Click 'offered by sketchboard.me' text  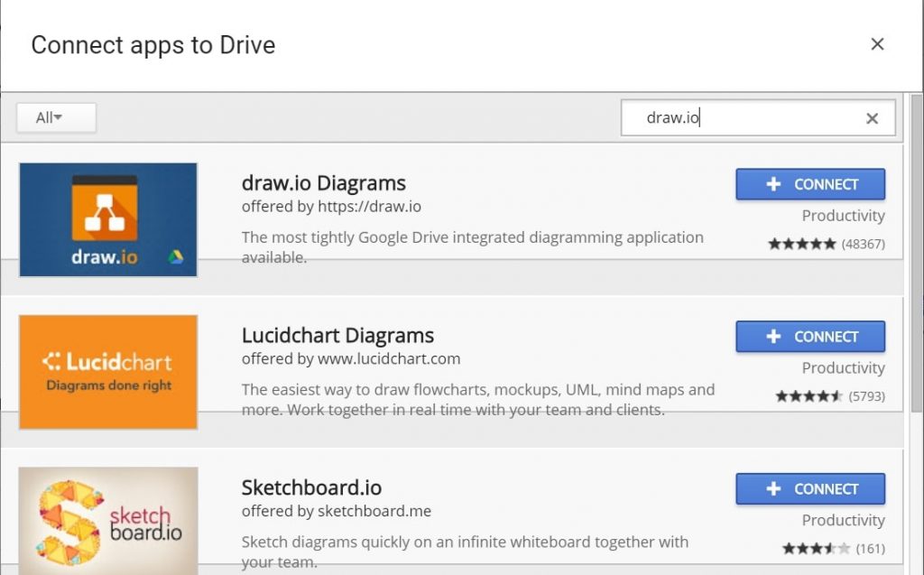pos(336,511)
